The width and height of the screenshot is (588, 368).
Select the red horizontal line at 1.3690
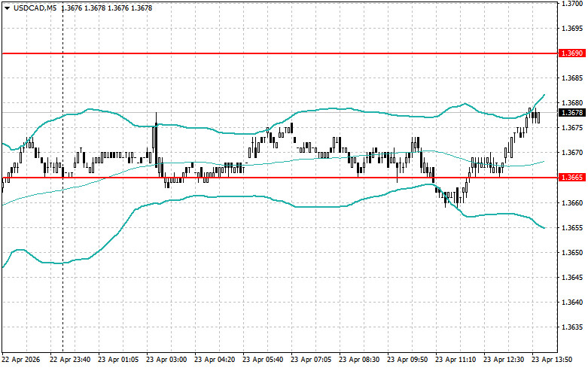coord(280,53)
